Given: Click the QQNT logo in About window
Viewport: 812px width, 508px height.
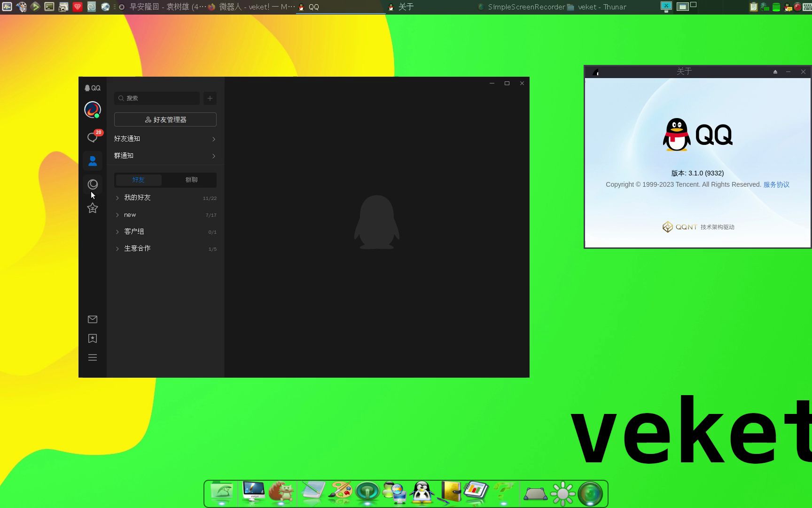Looking at the screenshot, I should [x=680, y=227].
